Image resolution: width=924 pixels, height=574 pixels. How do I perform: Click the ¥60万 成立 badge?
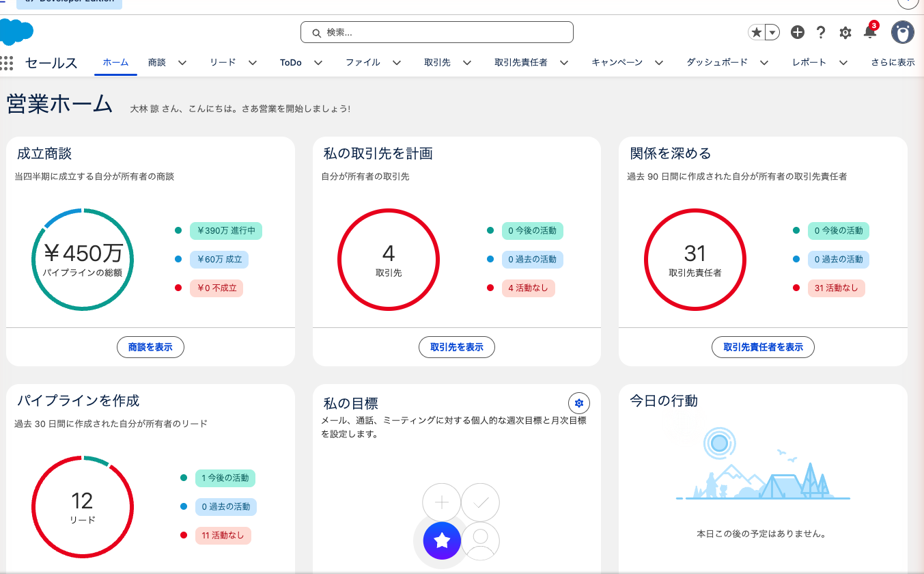[219, 259]
